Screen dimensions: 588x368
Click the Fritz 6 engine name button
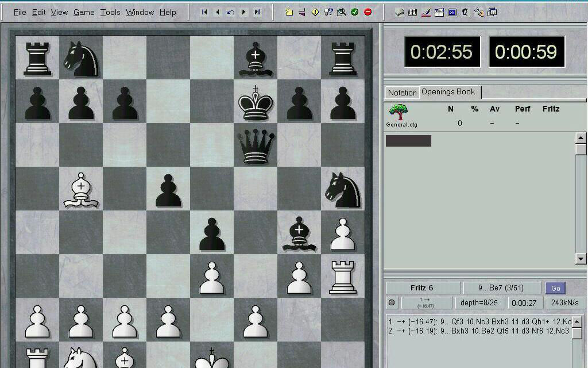pyautogui.click(x=422, y=288)
